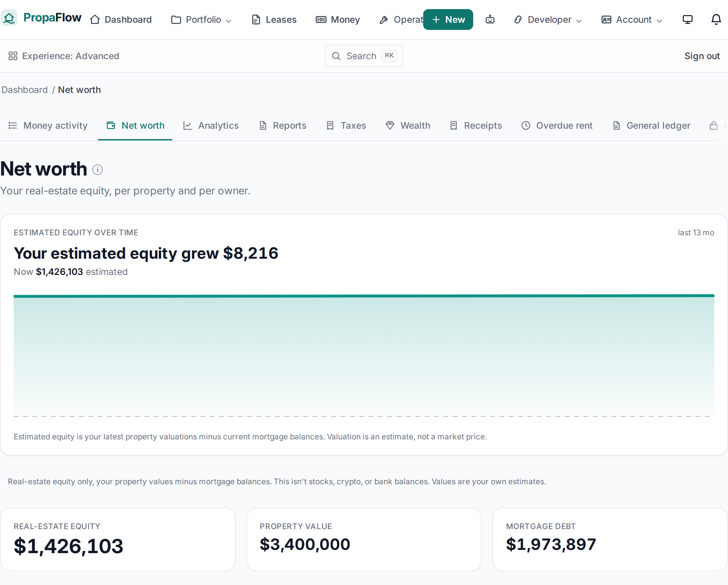Click the Developer chevron arrow
The image size is (728, 585).
(x=579, y=21)
